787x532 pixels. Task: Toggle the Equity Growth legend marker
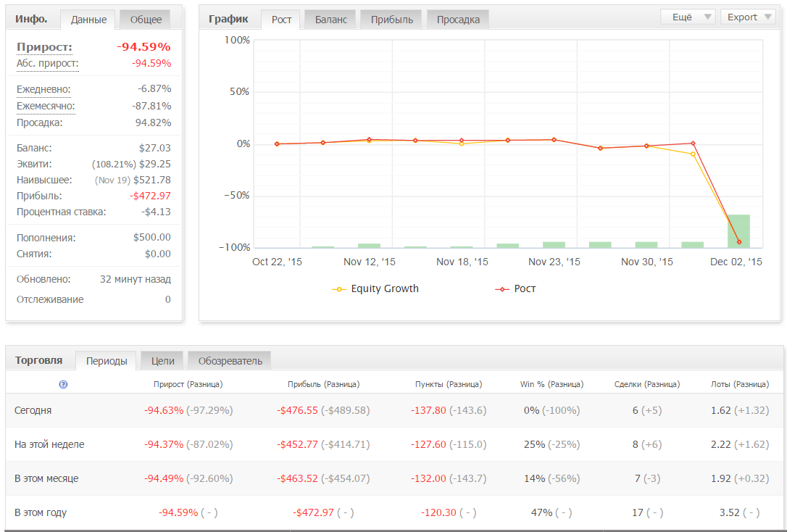(x=339, y=290)
